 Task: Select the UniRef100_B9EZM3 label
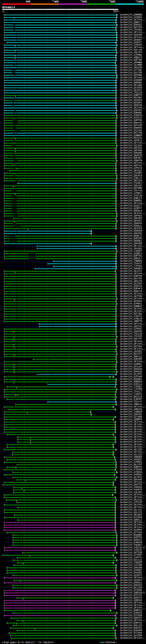131,238
